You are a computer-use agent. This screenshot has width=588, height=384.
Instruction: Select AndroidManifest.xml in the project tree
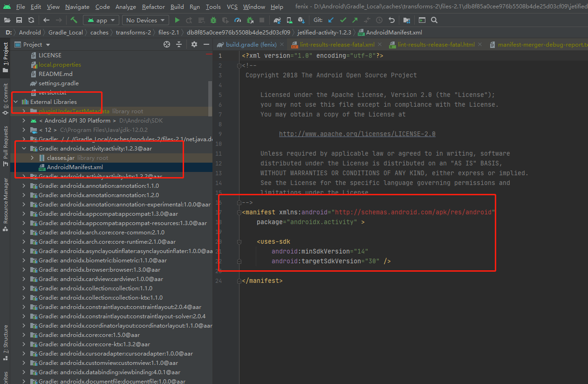pyautogui.click(x=75, y=167)
